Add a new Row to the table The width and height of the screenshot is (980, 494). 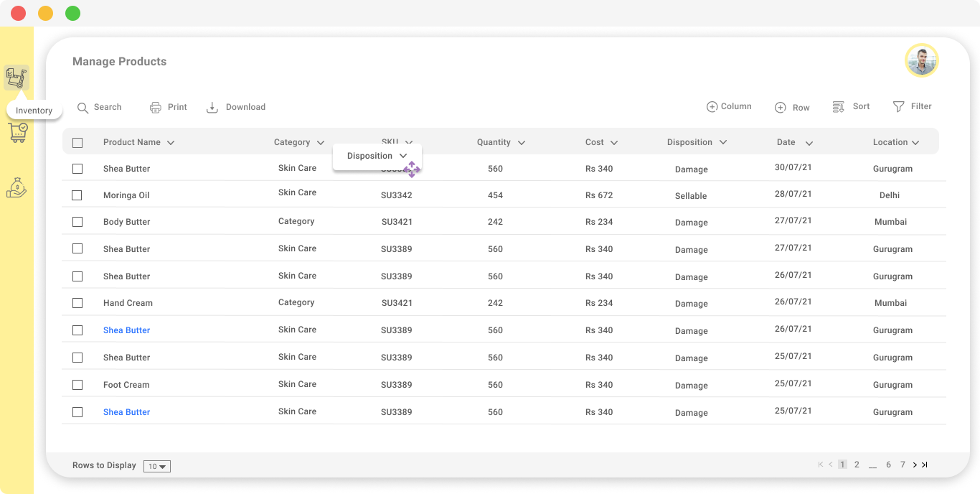pyautogui.click(x=792, y=106)
